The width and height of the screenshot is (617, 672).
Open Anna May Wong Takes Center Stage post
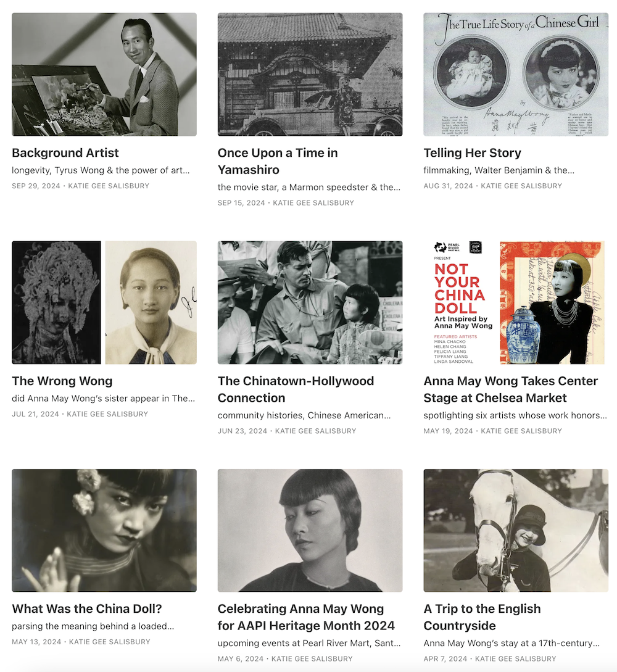point(511,389)
